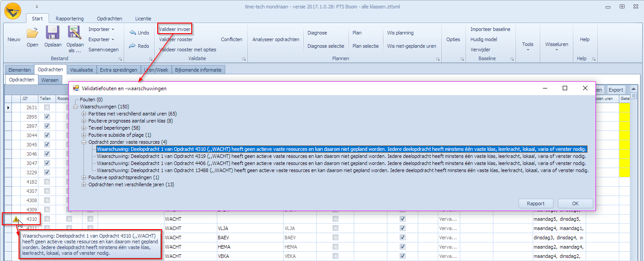Open the Visualisatie tab
The image size is (644, 261).
81,69
